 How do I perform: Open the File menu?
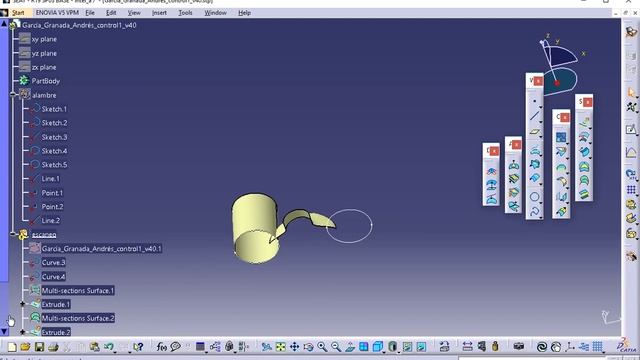click(90, 13)
